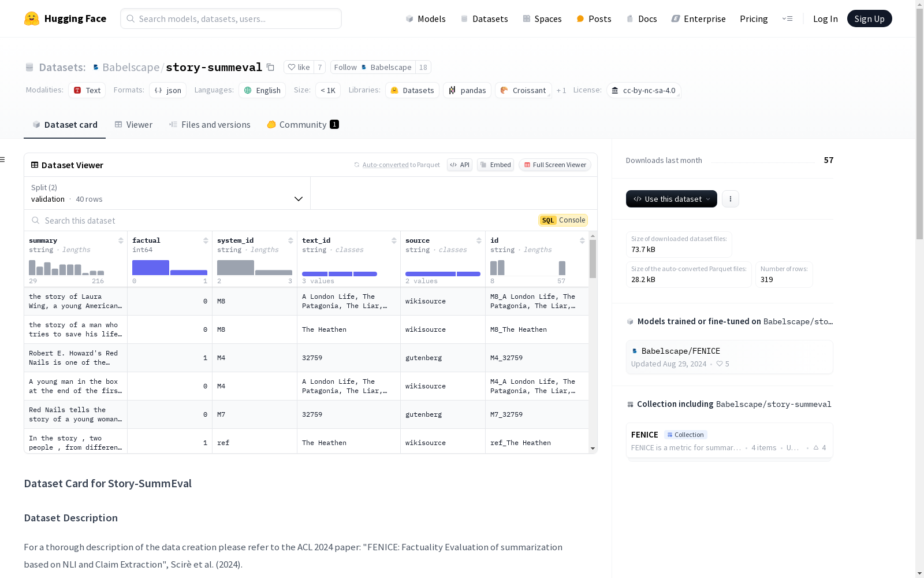Go to Spaces in the top navigation
The image size is (924, 578).
(x=542, y=18)
